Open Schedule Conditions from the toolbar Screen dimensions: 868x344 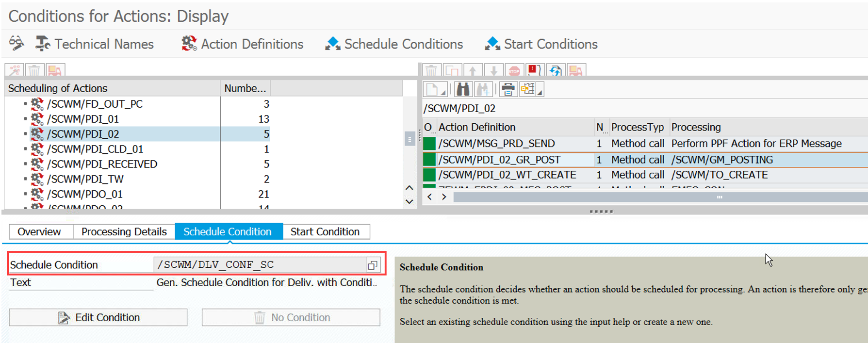coord(394,44)
